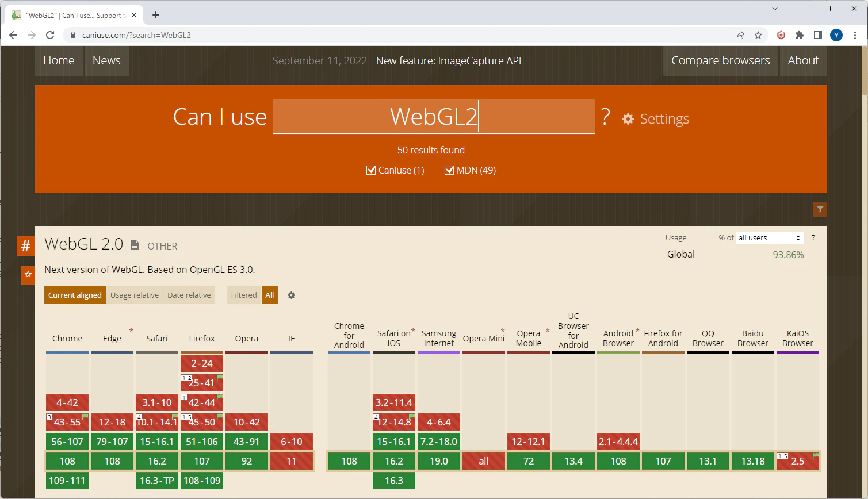
Task: Click the red hexagon extension icon
Action: click(781, 35)
